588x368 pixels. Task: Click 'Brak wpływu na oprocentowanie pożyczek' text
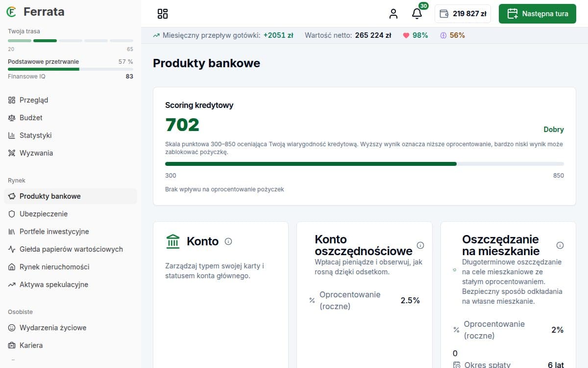224,189
